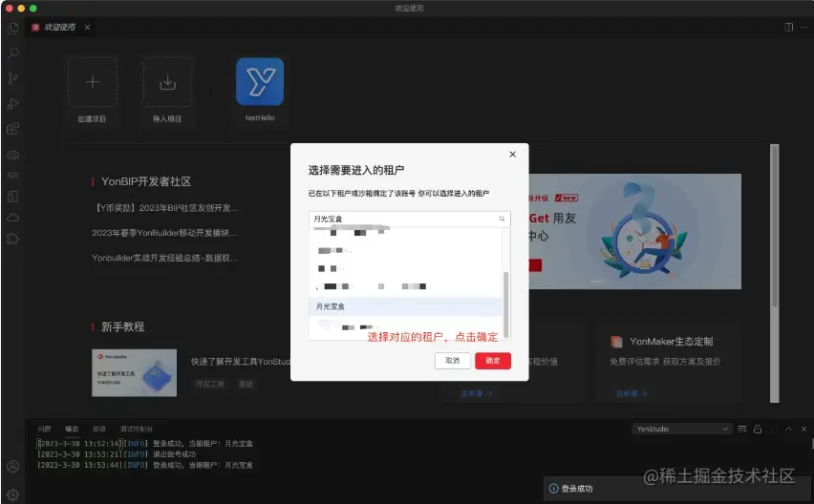Open the Extensions blocks icon

13,129
